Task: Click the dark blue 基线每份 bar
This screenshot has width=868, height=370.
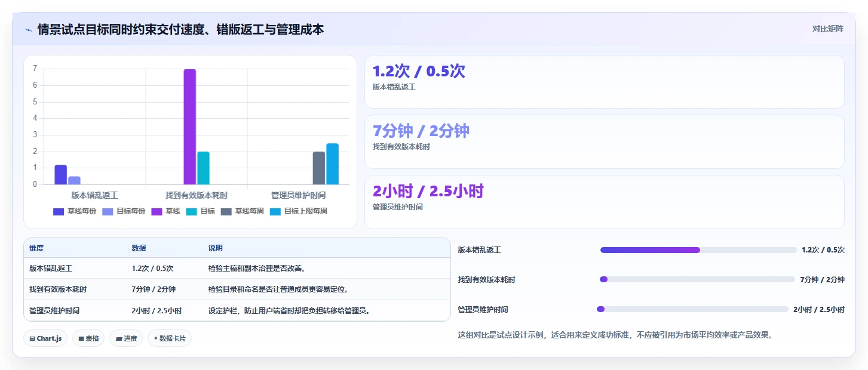Action: [x=61, y=174]
